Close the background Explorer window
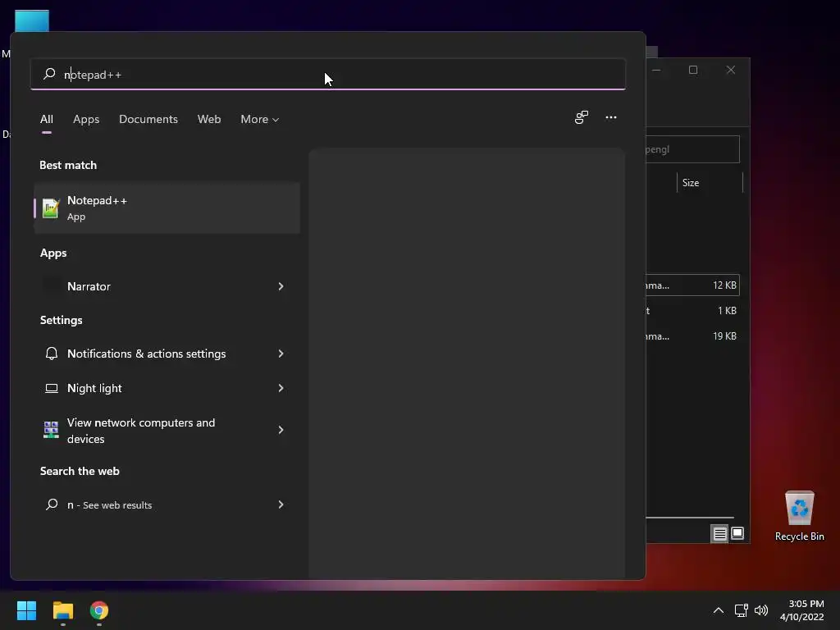The height and width of the screenshot is (630, 840). 731,70
